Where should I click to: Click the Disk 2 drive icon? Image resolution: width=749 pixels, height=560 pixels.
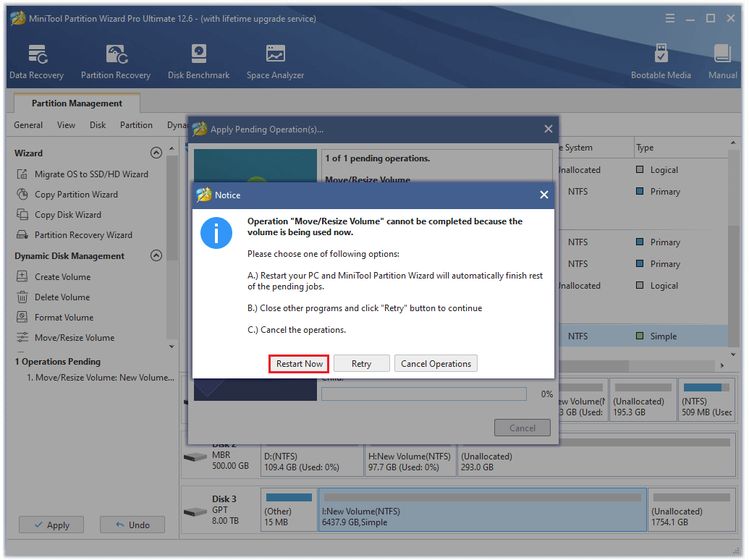[195, 457]
